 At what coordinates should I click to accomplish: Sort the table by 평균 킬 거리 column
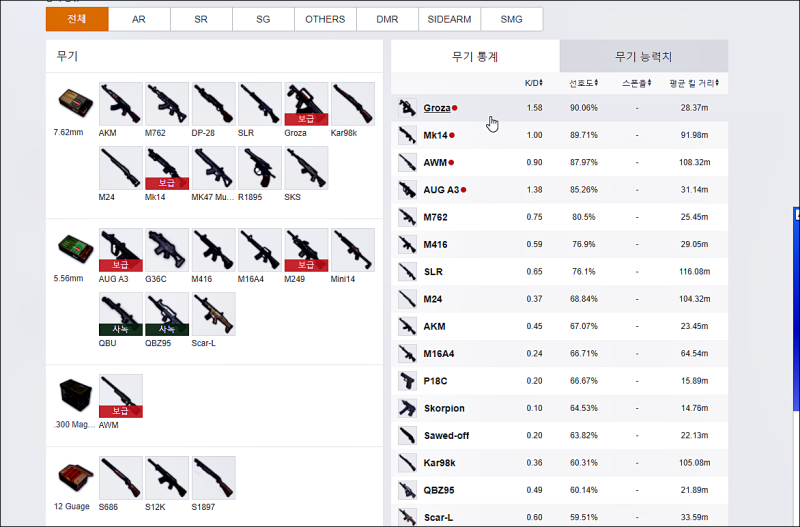click(694, 83)
